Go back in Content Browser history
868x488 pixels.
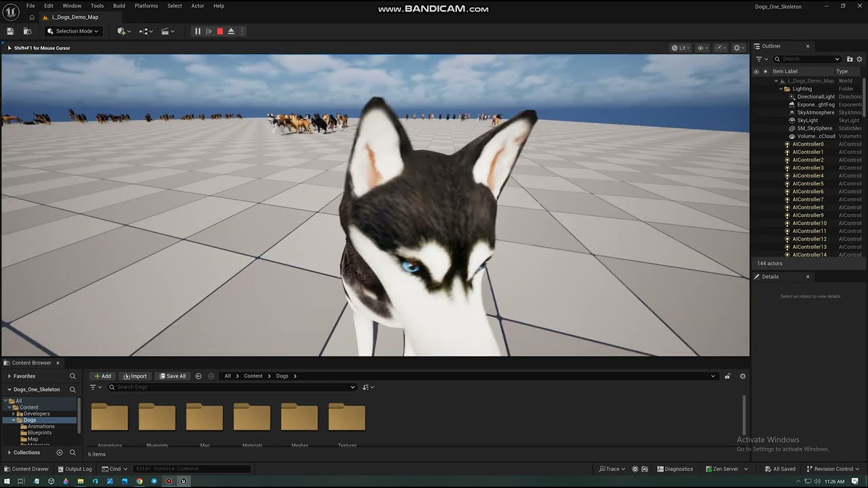pos(198,376)
